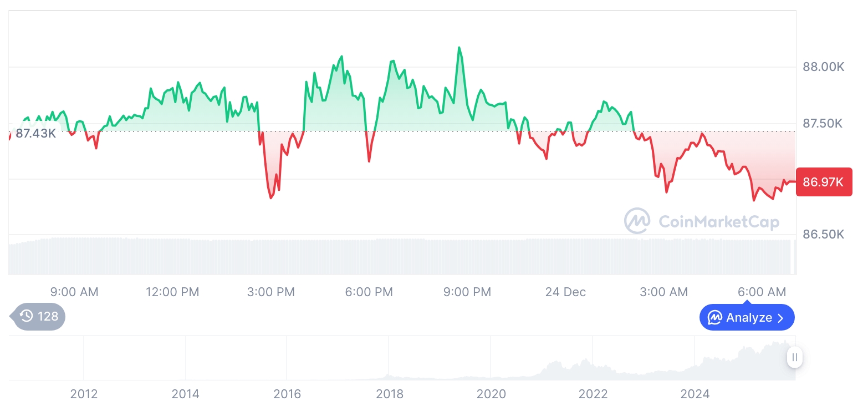Click the pause-style grip icon on the range handle
The width and height of the screenshot is (868, 406).
795,357
